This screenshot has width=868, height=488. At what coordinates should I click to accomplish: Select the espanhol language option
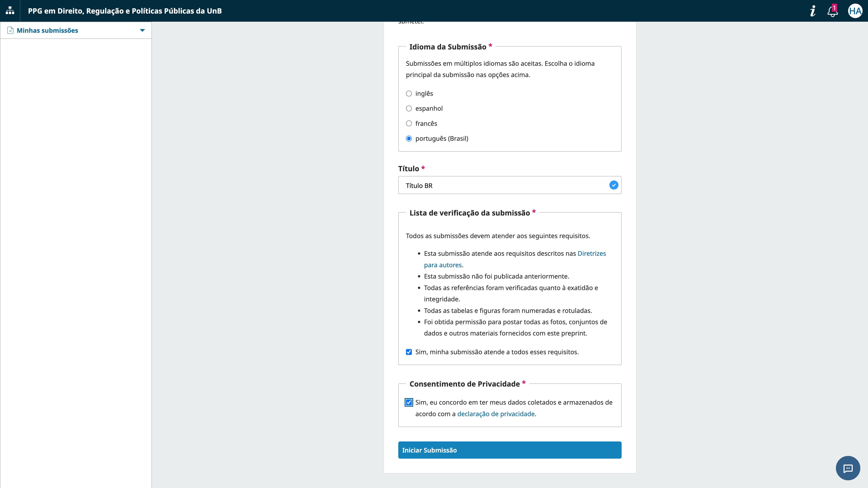[409, 108]
